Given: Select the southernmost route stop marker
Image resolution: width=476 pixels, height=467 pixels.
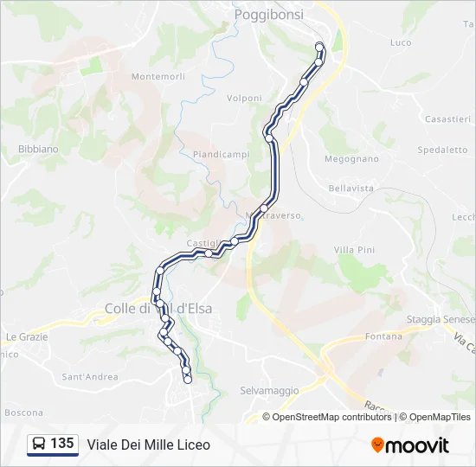Looking at the screenshot, I should click(x=188, y=380).
